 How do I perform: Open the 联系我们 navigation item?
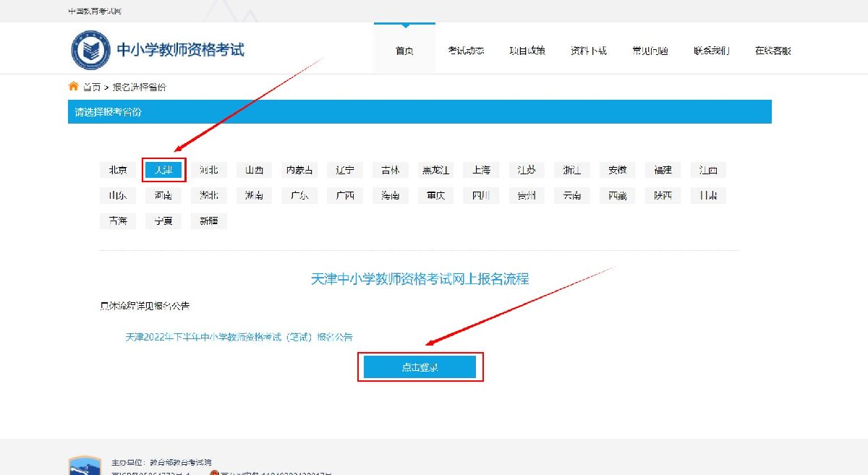pos(711,51)
